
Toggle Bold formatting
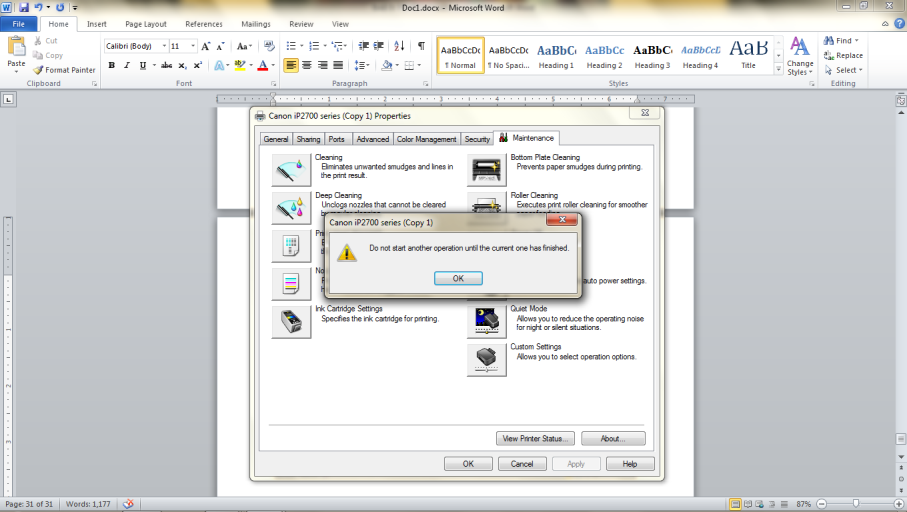tap(112, 65)
